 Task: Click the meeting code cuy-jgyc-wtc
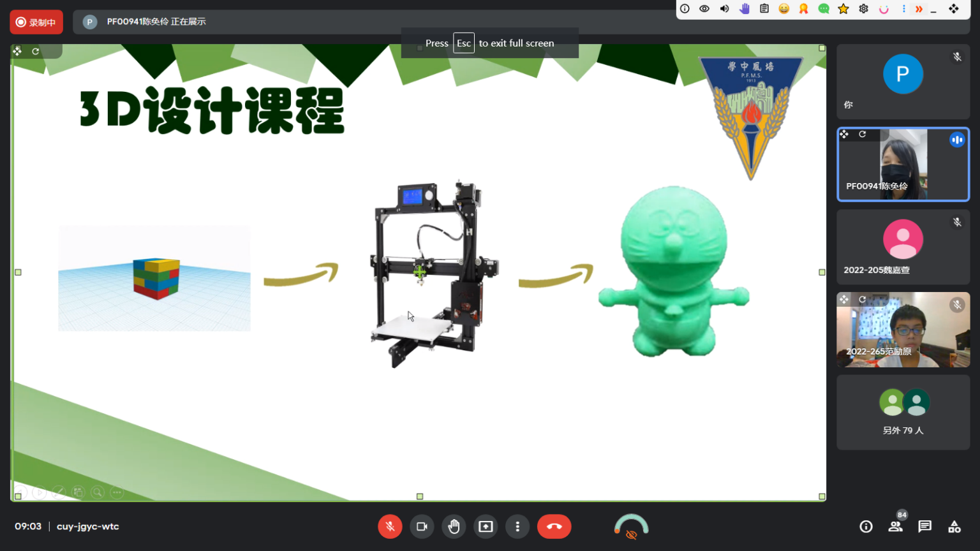pyautogui.click(x=88, y=527)
